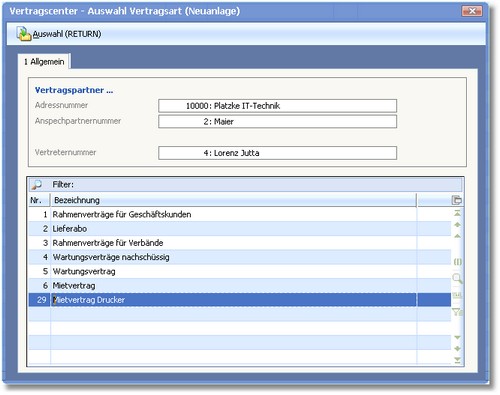500x395 pixels.
Task: Click the search magnifier icon in side strip
Action: click(457, 278)
